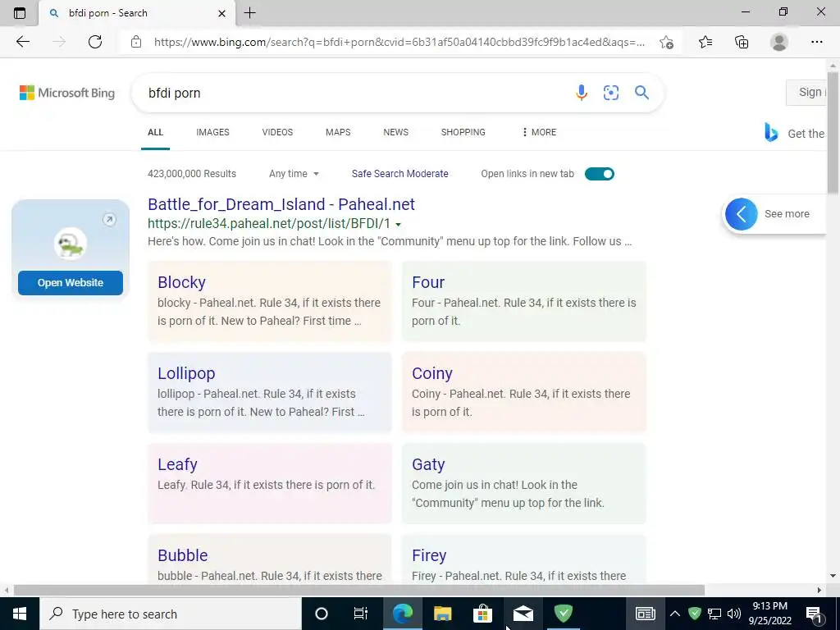Open the volume control tray icon
The width and height of the screenshot is (840, 630).
click(x=734, y=614)
